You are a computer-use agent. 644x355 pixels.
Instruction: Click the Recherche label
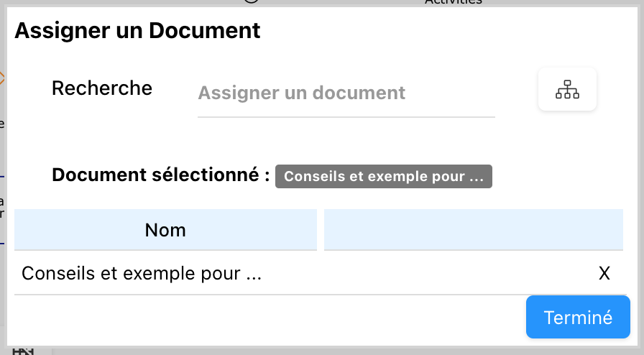click(x=102, y=88)
